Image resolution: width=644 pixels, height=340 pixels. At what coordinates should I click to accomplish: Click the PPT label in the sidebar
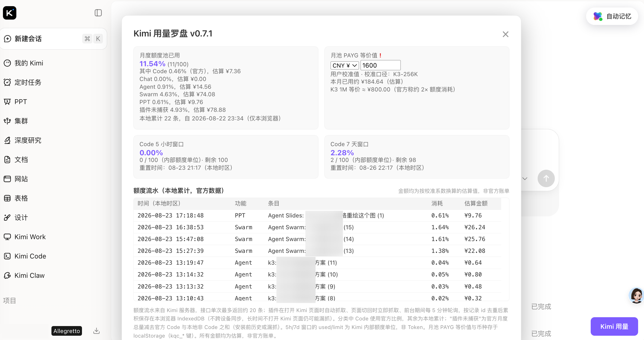pos(21,102)
